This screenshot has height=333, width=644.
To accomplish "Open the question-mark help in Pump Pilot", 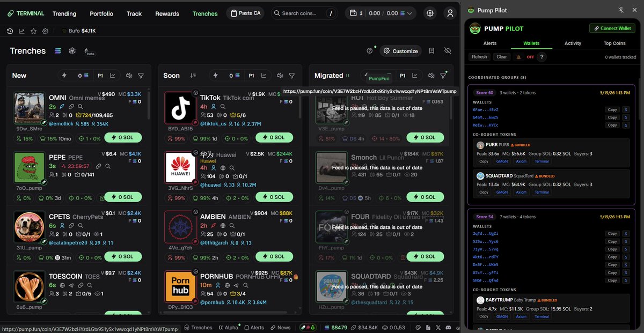I will 542,57.
